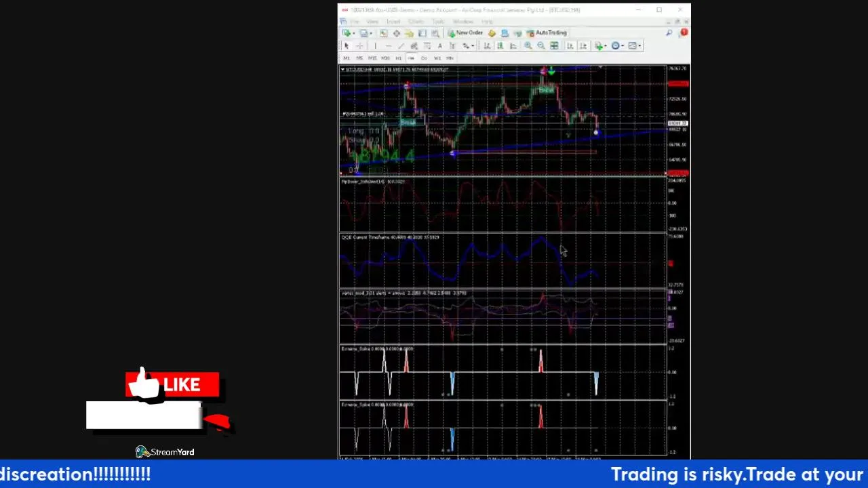Select the H1 timeframe
The height and width of the screenshot is (488, 868).
[398, 58]
